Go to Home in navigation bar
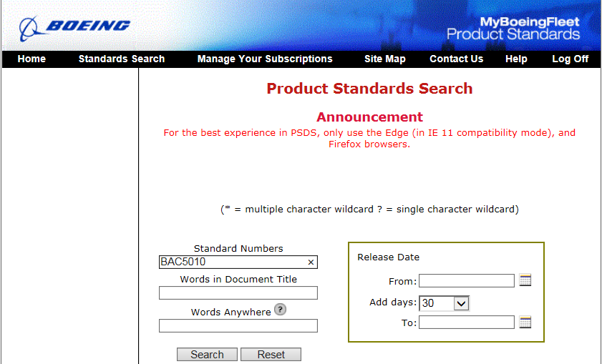Viewport: 602px width, 364px height. click(31, 59)
